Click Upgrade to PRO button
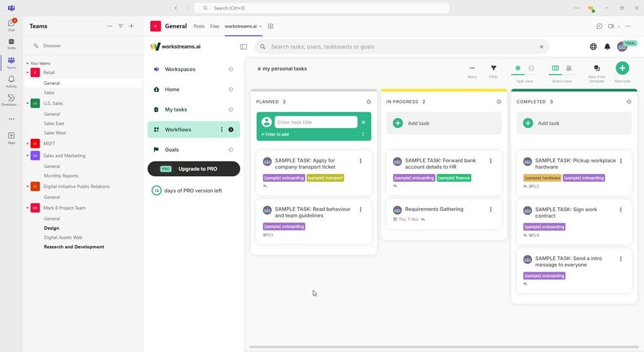 click(194, 169)
